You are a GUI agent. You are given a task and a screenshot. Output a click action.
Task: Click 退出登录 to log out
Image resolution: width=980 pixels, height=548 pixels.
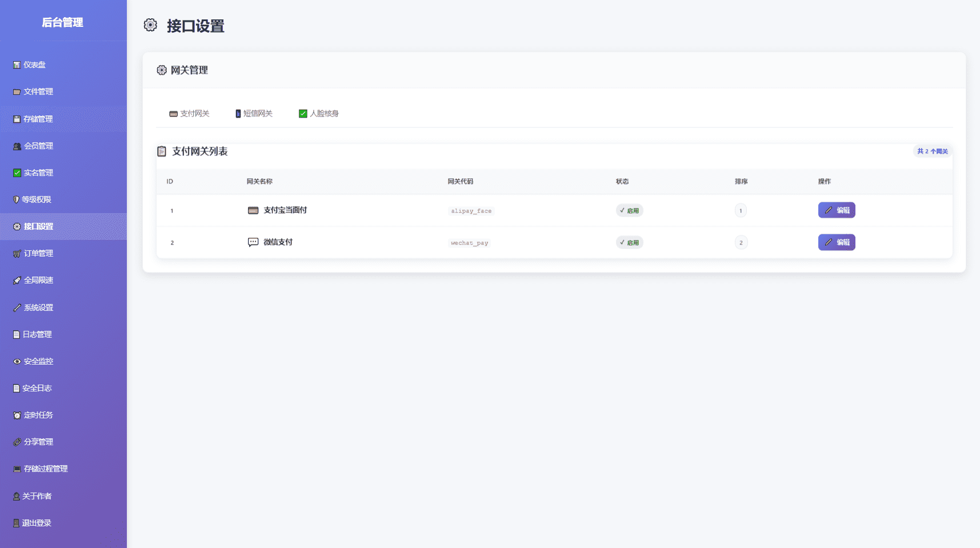(x=37, y=523)
